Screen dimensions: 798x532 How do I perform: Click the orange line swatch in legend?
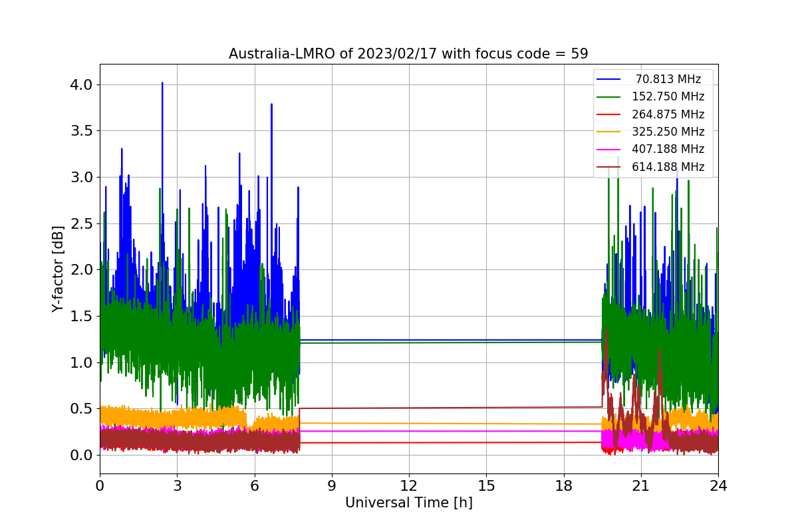(609, 132)
